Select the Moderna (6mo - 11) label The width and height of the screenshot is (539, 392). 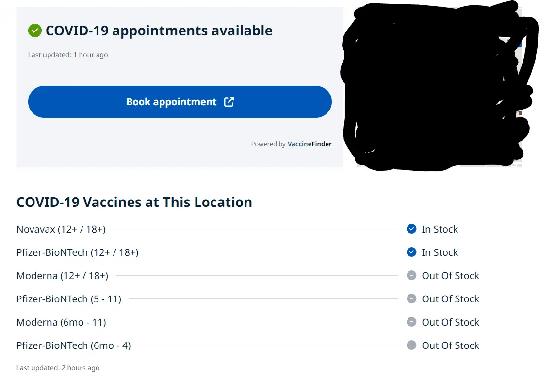click(61, 322)
